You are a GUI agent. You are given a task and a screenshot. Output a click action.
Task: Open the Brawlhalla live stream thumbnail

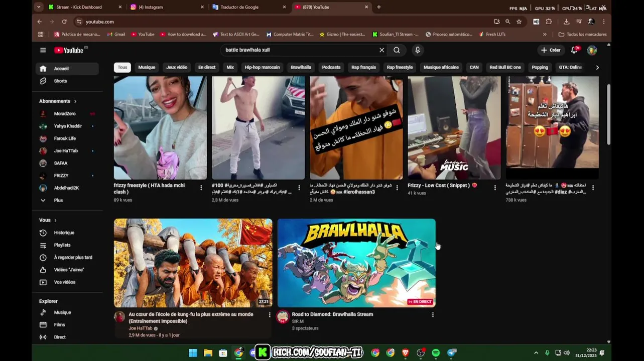pyautogui.click(x=356, y=263)
